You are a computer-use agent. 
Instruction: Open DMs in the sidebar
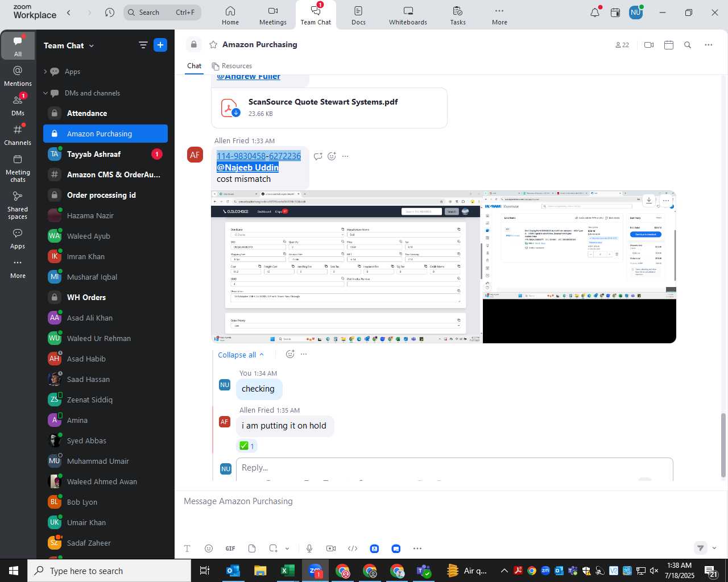[x=18, y=105]
